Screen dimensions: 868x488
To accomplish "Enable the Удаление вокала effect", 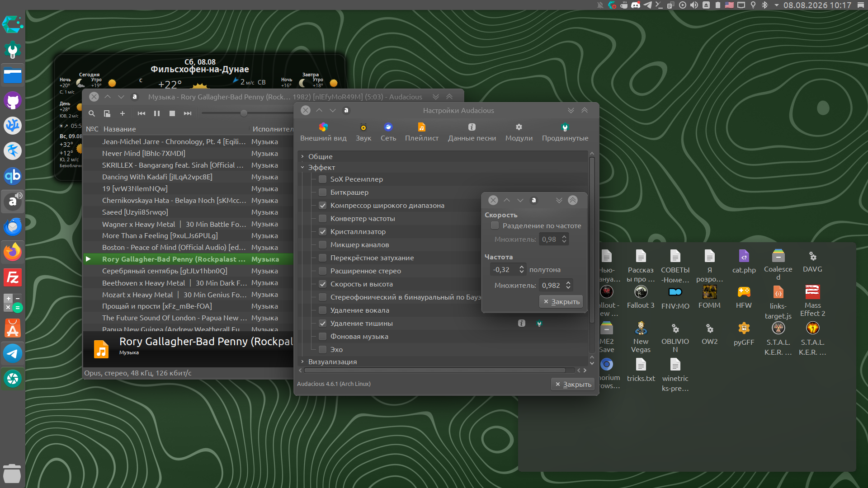I will (323, 310).
